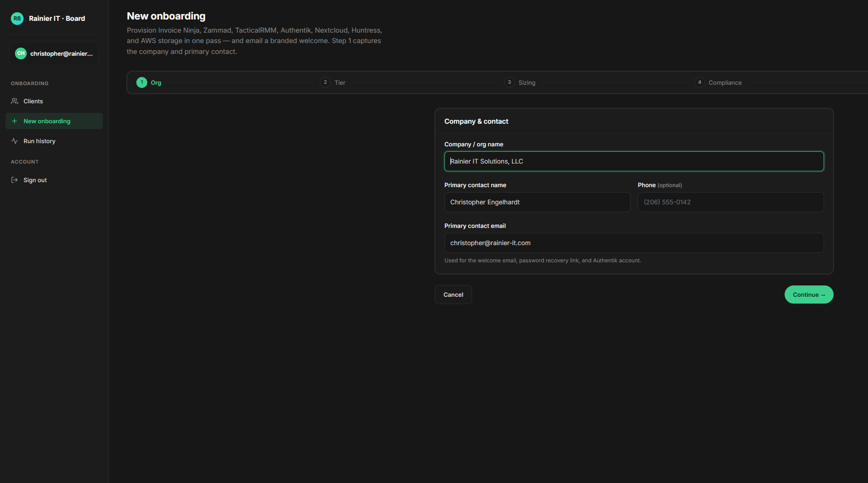Click the 'Company / org name' label

click(x=474, y=144)
